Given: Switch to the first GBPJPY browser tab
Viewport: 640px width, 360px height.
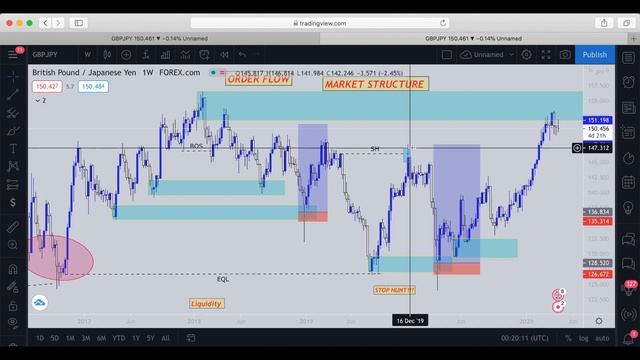Looking at the screenshot, I should (x=160, y=38).
